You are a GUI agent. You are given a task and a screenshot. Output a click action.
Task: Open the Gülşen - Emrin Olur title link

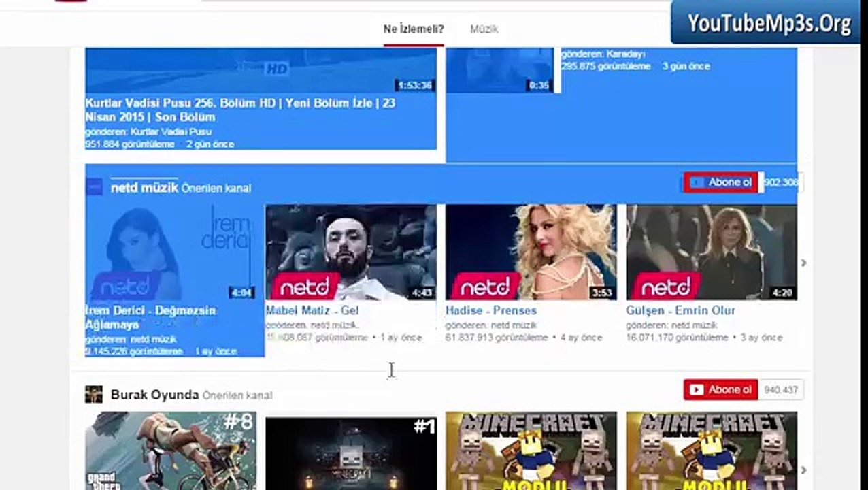(680, 310)
